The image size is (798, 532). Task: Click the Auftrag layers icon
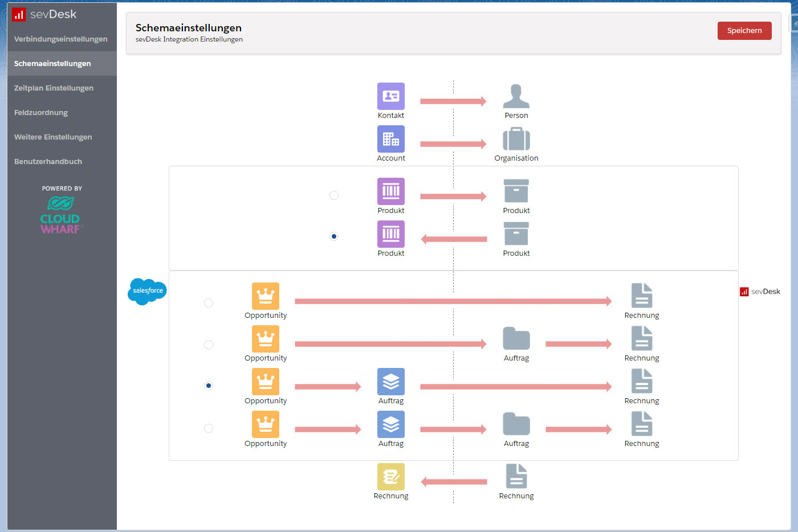[x=390, y=382]
